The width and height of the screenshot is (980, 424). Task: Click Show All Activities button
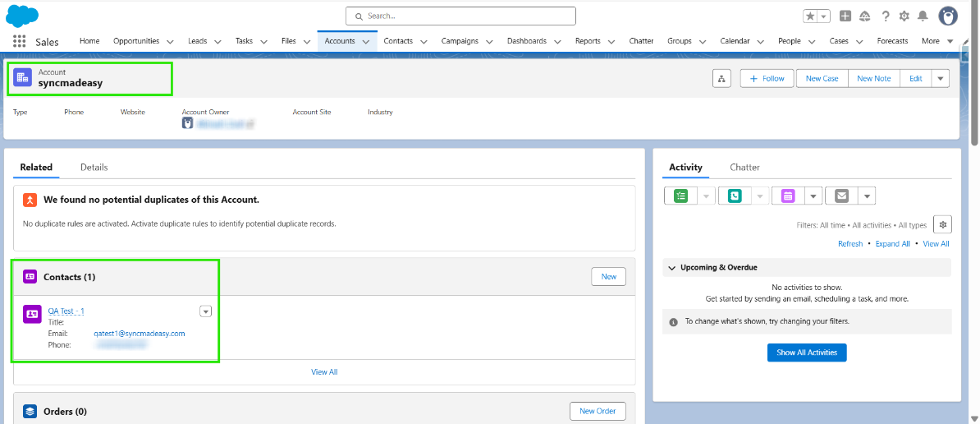pyautogui.click(x=807, y=353)
